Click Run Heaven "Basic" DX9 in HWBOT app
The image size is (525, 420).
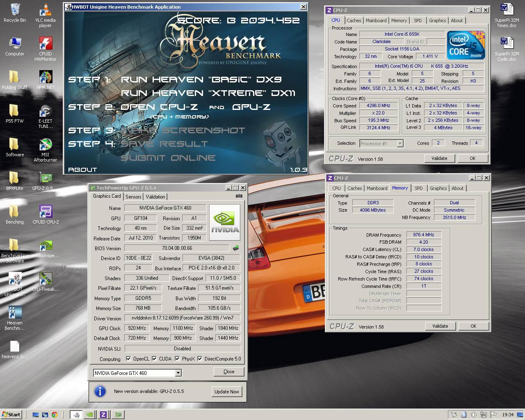[x=201, y=80]
